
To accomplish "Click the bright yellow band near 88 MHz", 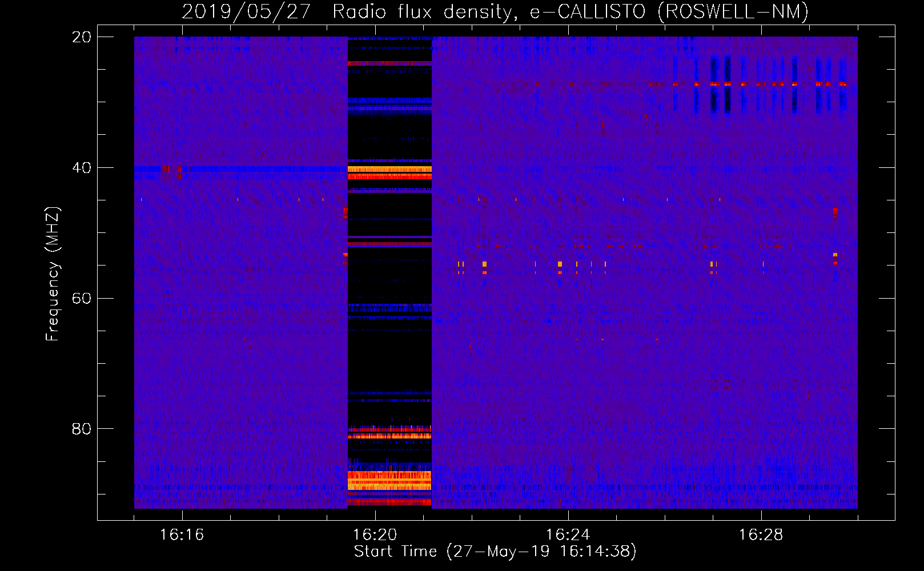I will point(389,481).
